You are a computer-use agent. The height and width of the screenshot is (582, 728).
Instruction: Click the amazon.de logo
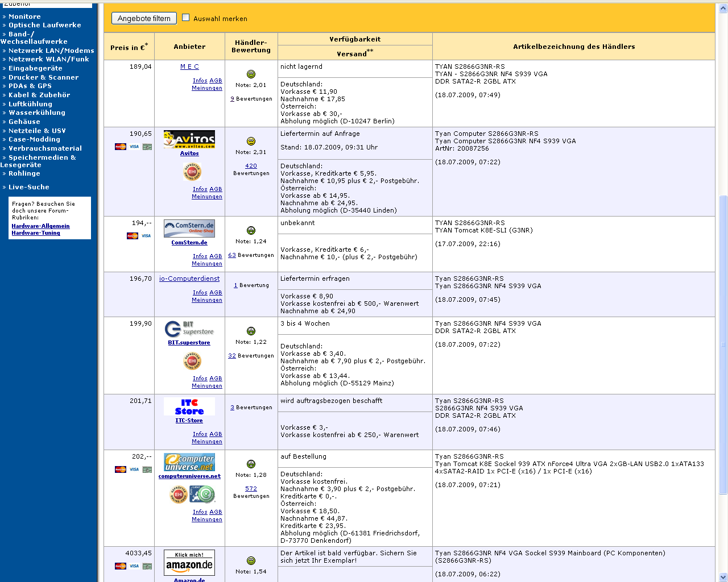(189, 563)
